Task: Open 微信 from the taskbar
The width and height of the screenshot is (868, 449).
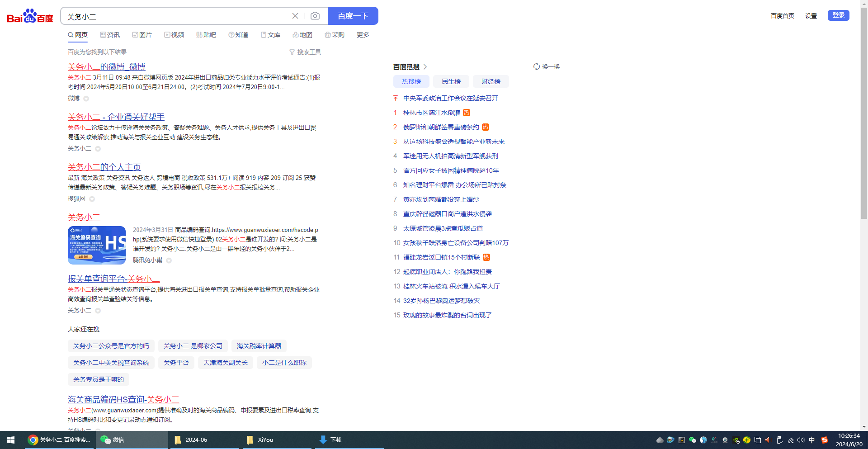Action: coord(132,440)
